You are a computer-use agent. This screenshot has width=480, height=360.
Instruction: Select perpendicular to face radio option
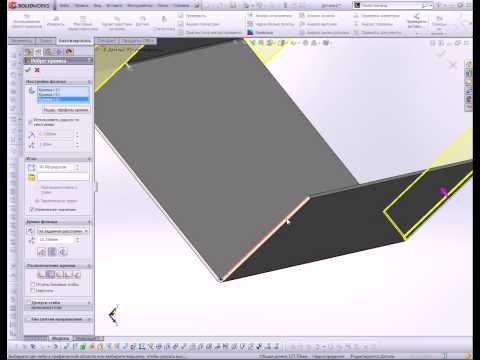click(37, 189)
